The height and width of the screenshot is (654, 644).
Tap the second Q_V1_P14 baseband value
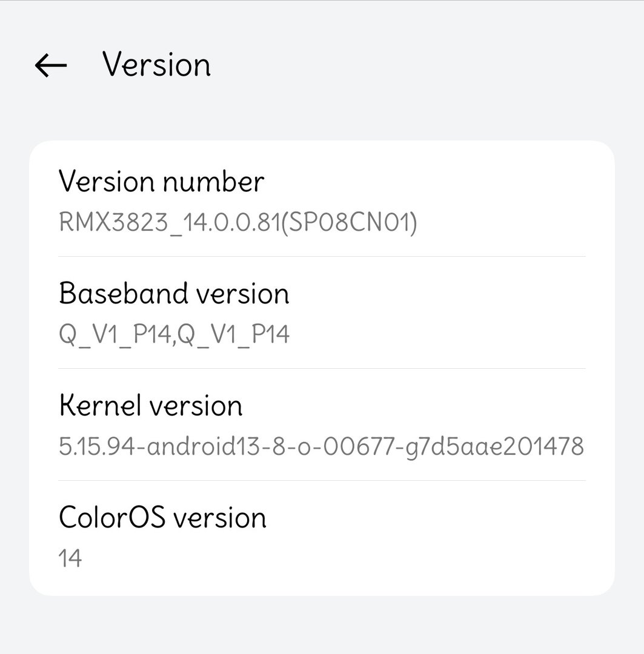tap(234, 334)
